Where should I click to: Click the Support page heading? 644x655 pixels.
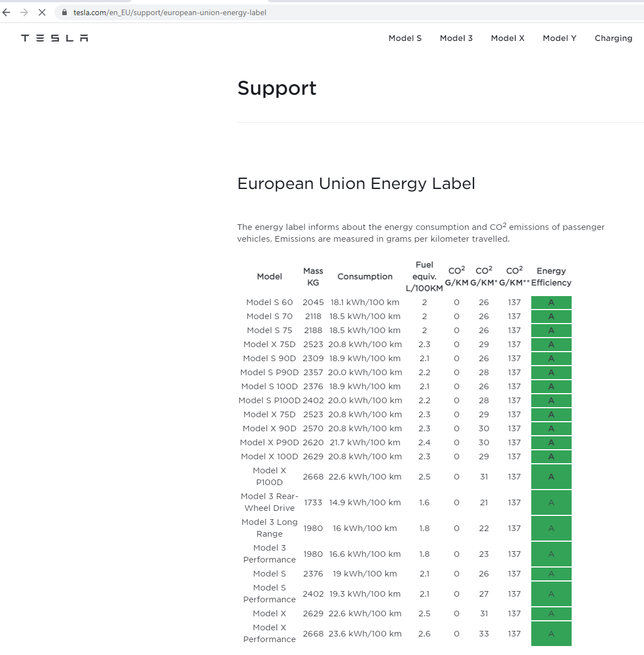(277, 88)
